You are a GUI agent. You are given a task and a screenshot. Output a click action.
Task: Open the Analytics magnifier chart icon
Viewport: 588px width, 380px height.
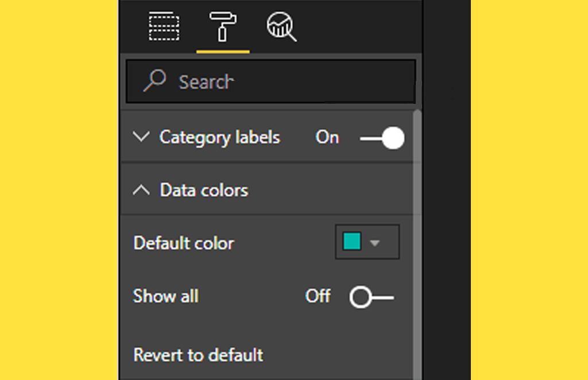(281, 27)
